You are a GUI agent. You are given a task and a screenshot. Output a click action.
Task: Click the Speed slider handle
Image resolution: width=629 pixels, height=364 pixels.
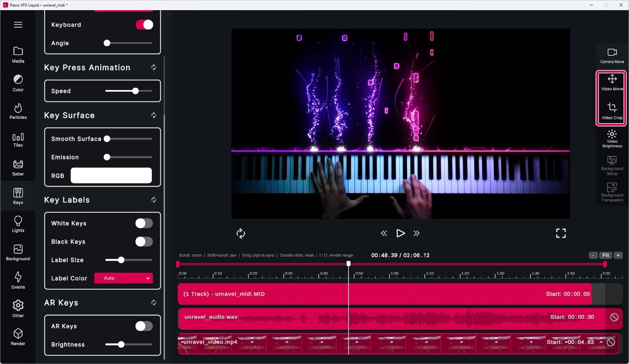136,91
